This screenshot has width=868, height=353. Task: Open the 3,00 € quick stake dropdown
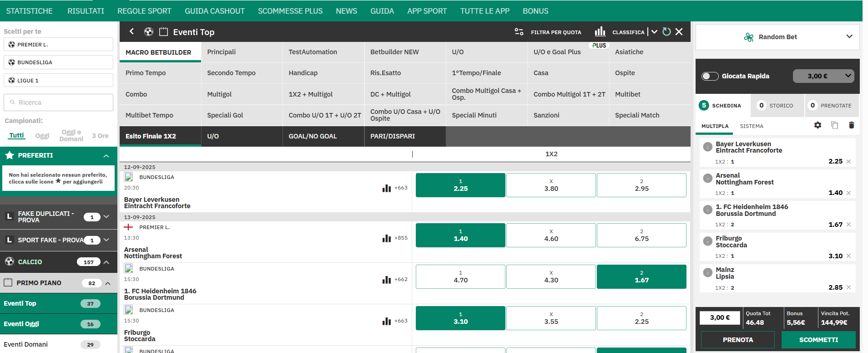point(823,76)
